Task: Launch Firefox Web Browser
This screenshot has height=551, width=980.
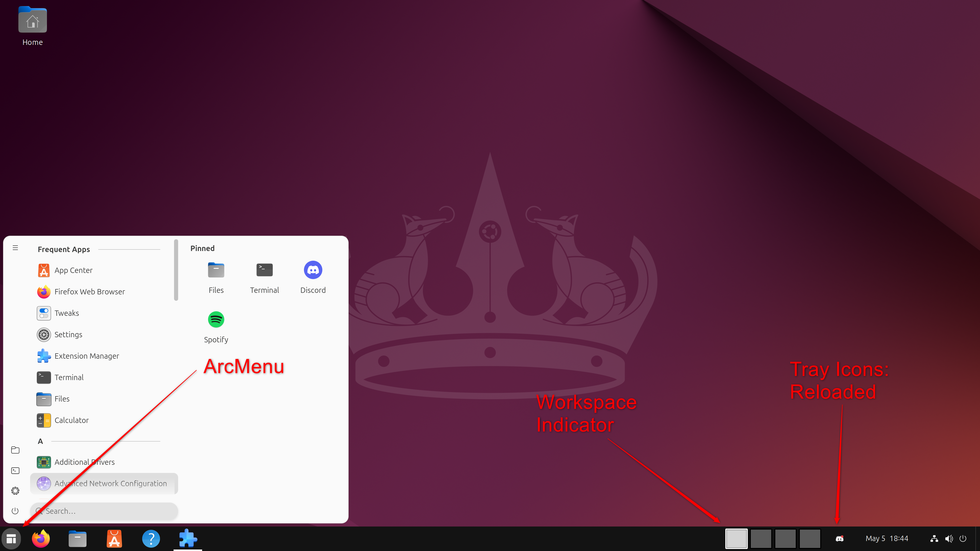Action: (x=90, y=291)
